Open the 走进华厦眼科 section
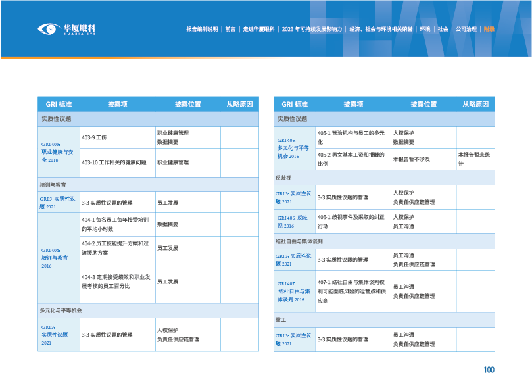 258,30
